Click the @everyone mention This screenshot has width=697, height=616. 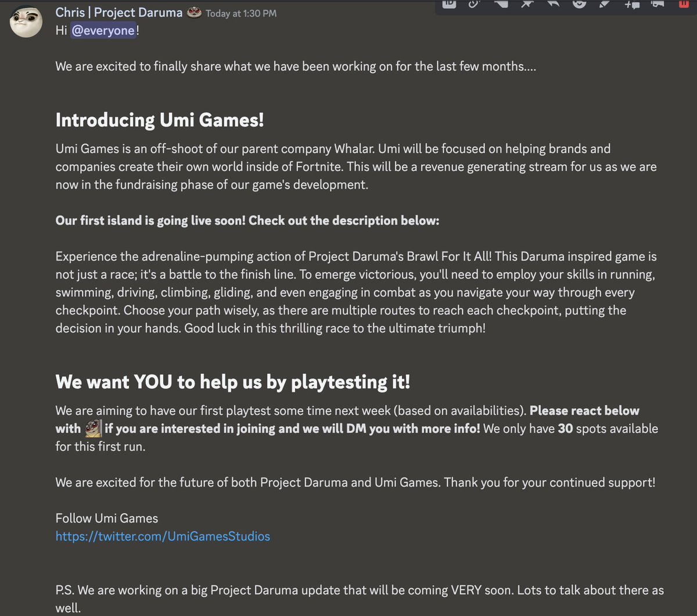103,31
